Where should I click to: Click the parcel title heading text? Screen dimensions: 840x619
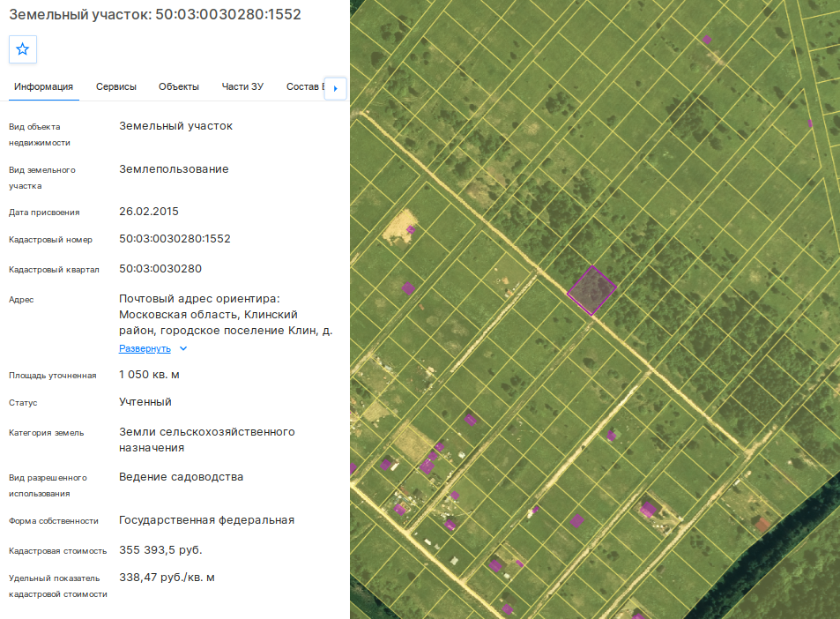coord(155,14)
